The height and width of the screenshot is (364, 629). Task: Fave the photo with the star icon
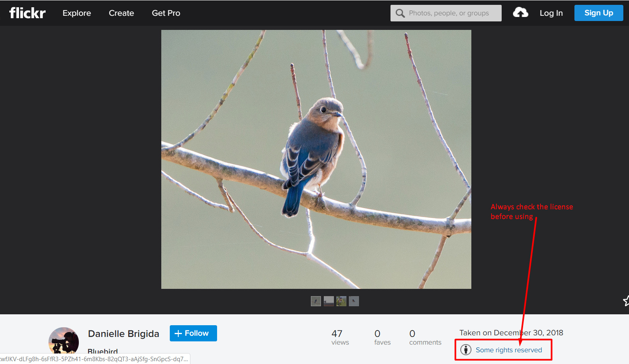pos(626,301)
